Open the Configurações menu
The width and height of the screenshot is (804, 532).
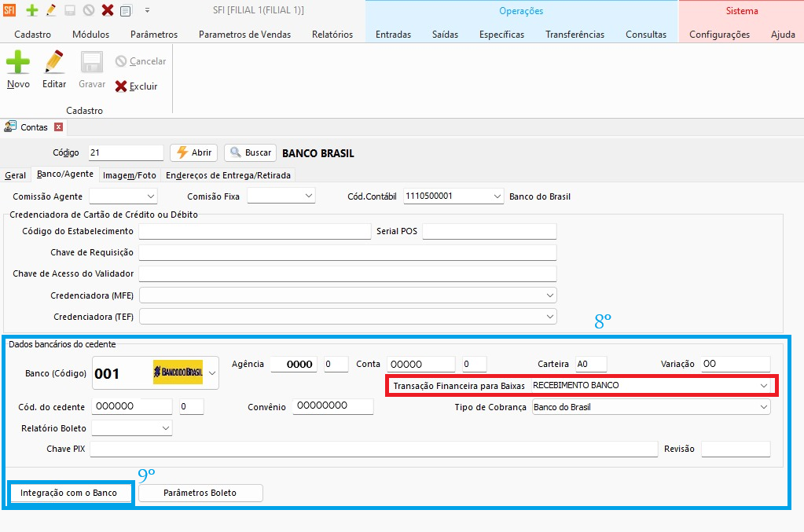[719, 35]
